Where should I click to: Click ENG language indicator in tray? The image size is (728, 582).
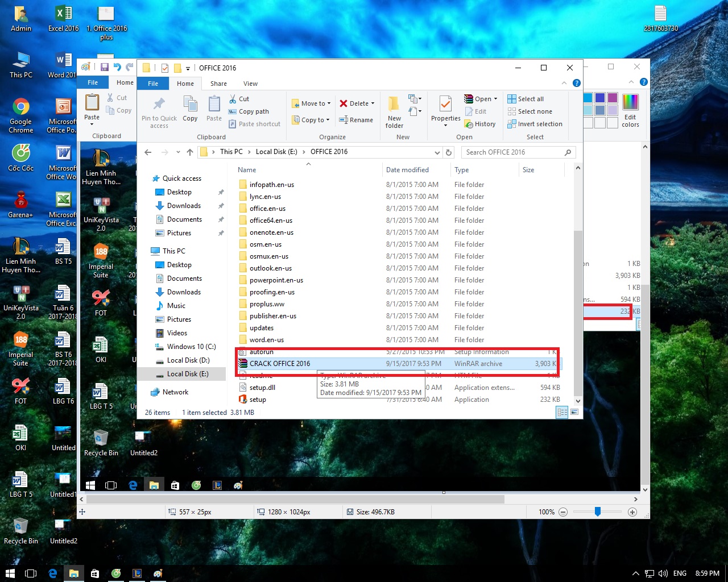[680, 573]
